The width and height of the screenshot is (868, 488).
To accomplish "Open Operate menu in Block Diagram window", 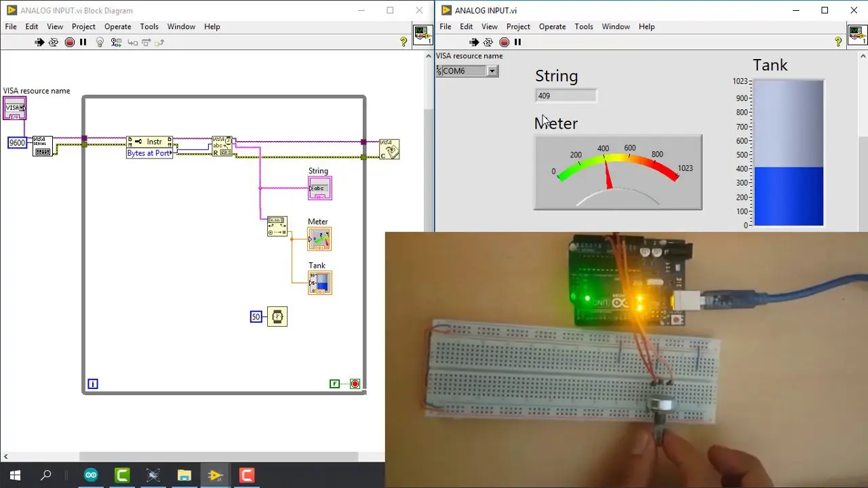I will tap(117, 26).
